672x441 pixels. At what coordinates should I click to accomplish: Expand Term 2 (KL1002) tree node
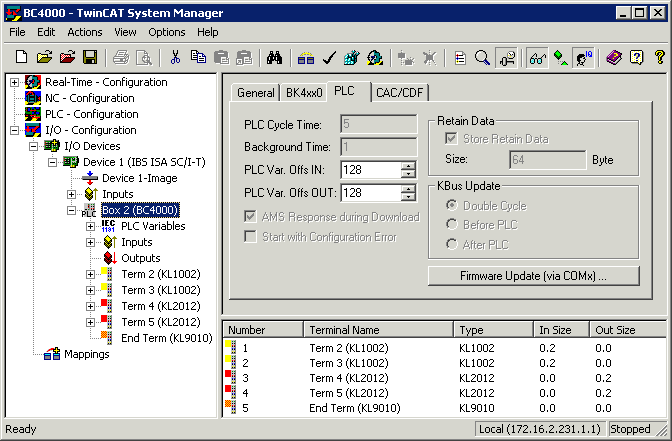[x=90, y=274]
